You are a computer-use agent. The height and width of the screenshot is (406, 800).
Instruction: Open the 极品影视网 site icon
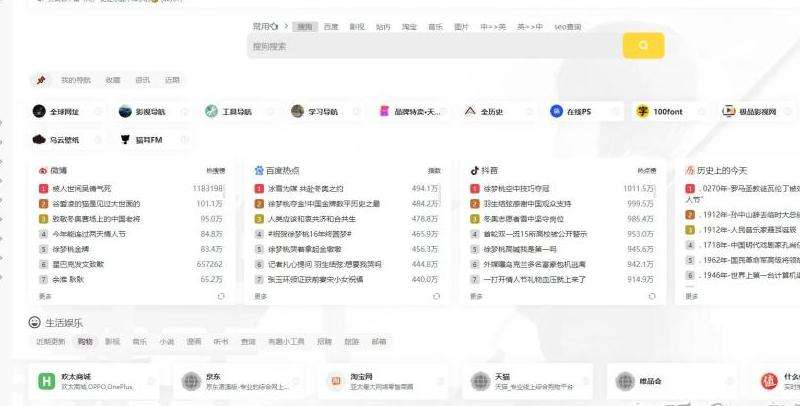pos(729,111)
